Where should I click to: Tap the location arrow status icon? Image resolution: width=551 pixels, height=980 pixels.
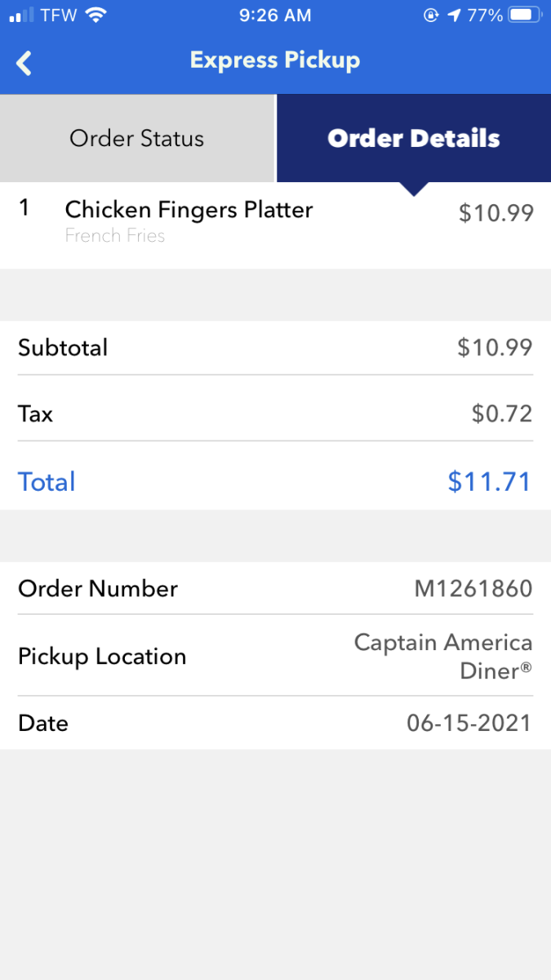point(454,15)
